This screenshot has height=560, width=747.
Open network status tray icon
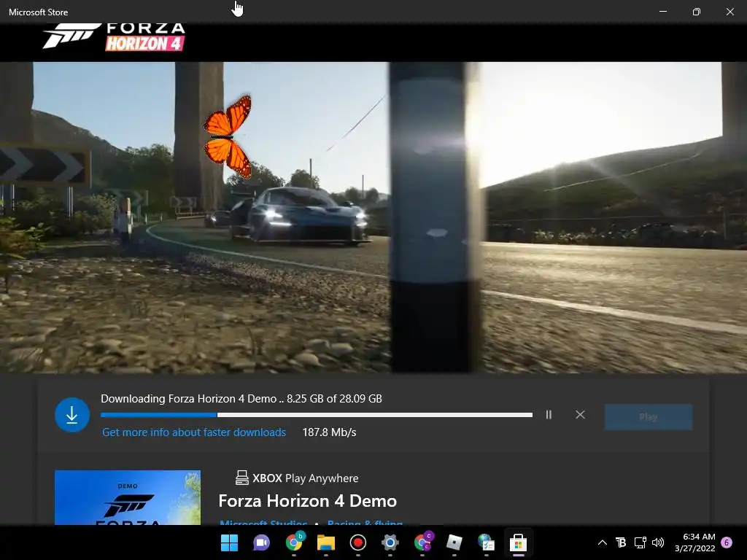coord(640,542)
